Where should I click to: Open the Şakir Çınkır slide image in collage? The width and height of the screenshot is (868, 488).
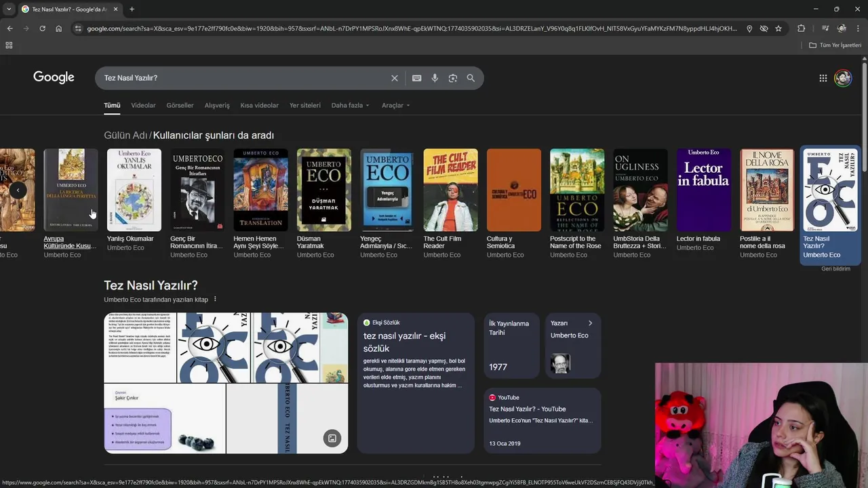[x=165, y=419]
